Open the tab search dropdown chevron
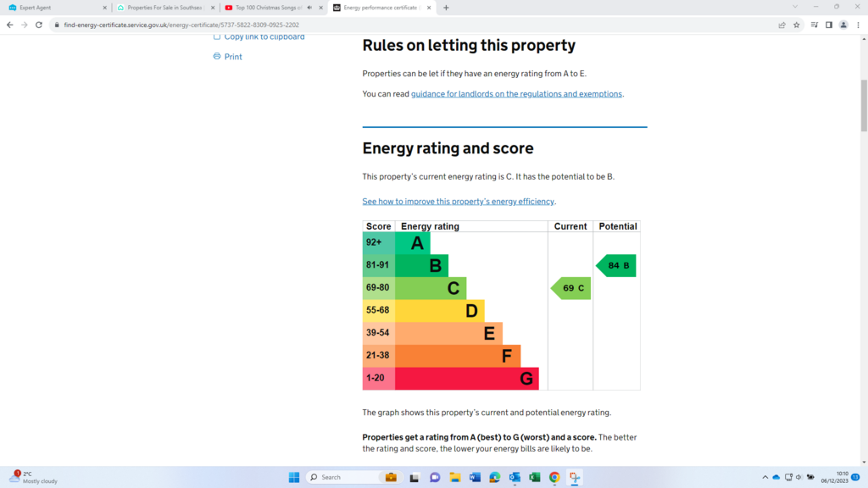Viewport: 868px width, 488px height. coord(795,7)
